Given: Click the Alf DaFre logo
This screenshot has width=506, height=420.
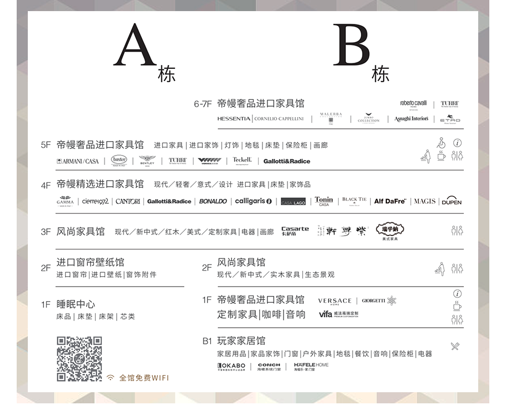Looking at the screenshot, I should point(390,201).
